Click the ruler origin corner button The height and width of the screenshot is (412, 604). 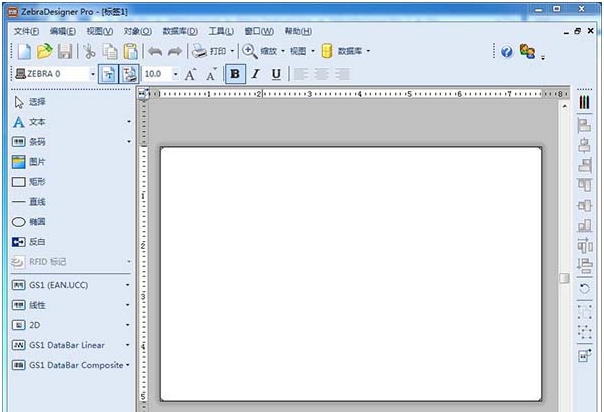coord(143,94)
